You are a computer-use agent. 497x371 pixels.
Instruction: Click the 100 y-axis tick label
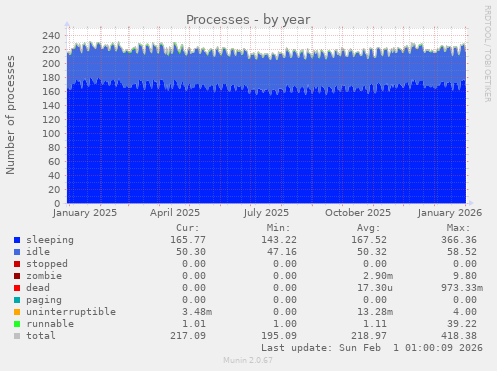pyautogui.click(x=51, y=133)
